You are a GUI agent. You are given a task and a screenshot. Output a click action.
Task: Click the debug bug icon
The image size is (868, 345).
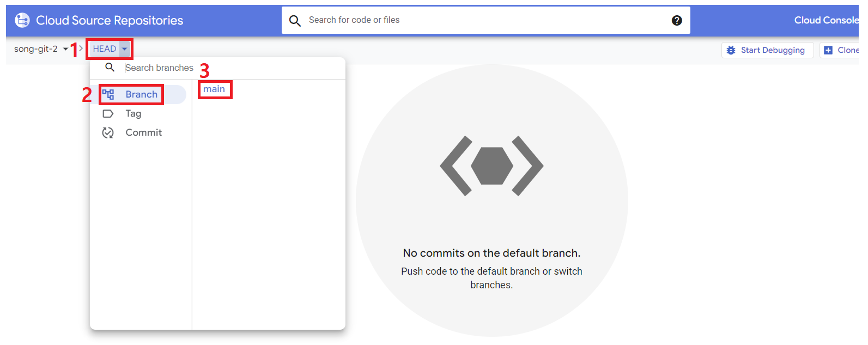pos(731,50)
